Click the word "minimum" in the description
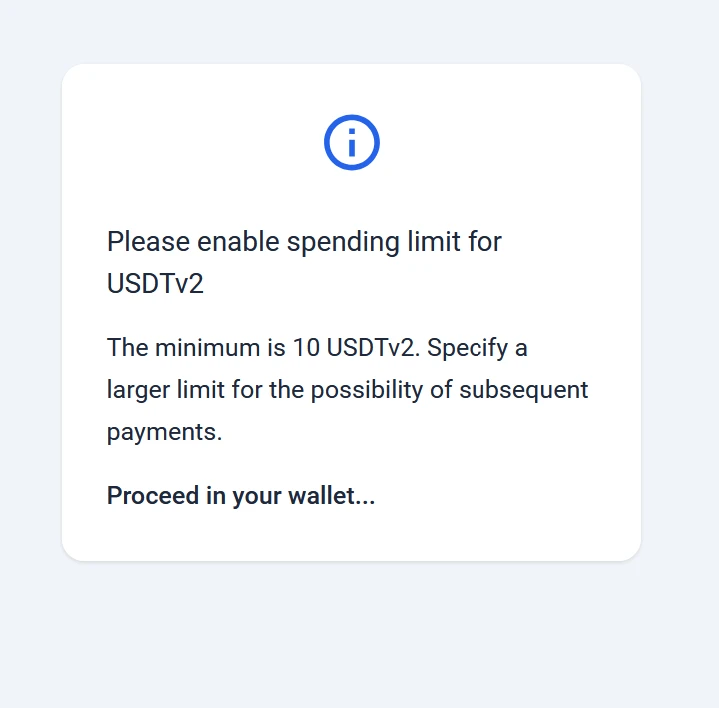 pos(207,349)
